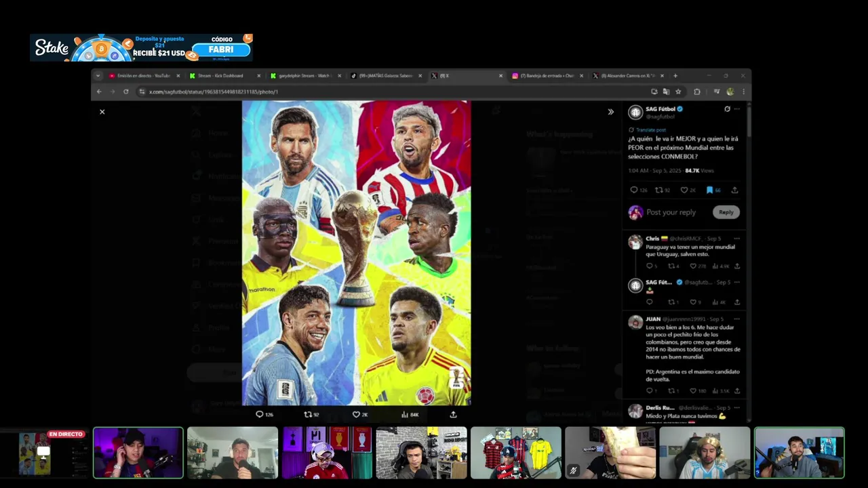Switch to 'Alexander Carrera en X' tab
This screenshot has height=488, width=868.
627,76
